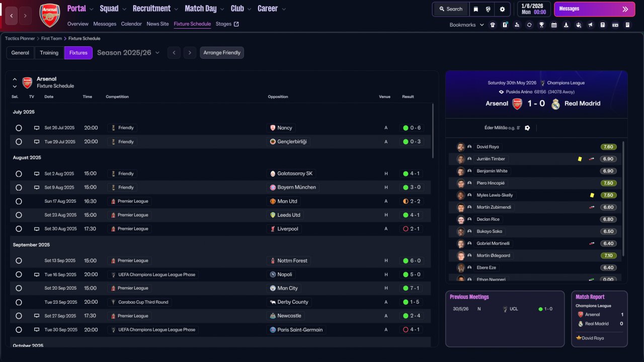Expand the Recruitment menu
The width and height of the screenshot is (644, 362).
[x=155, y=9]
